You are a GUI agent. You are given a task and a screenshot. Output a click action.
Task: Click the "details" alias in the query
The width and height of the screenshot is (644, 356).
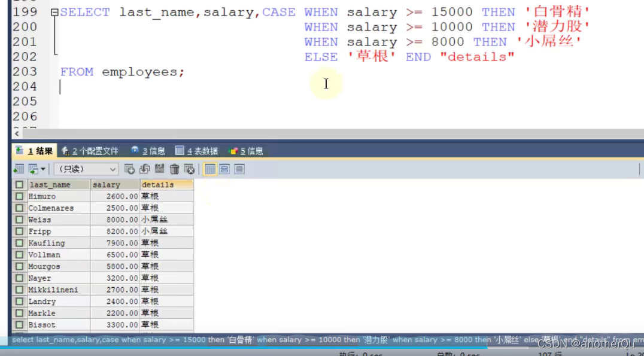pyautogui.click(x=477, y=57)
